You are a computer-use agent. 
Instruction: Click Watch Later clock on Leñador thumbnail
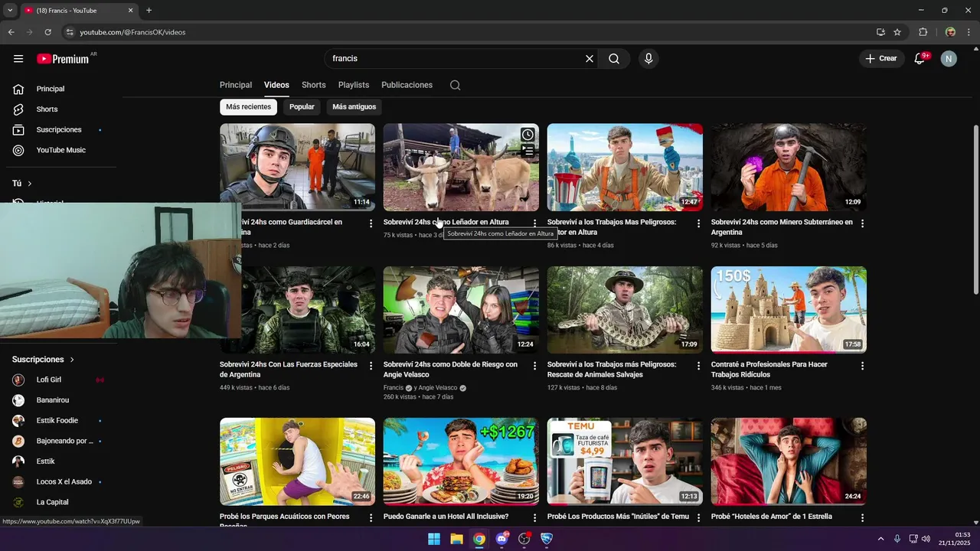[528, 135]
